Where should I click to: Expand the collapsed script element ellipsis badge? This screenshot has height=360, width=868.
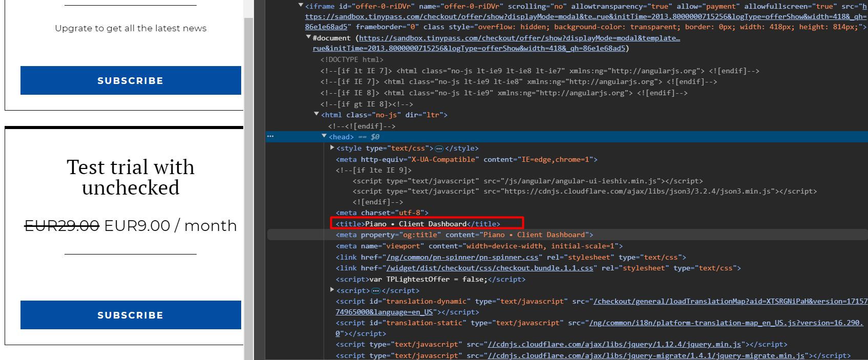(375, 291)
